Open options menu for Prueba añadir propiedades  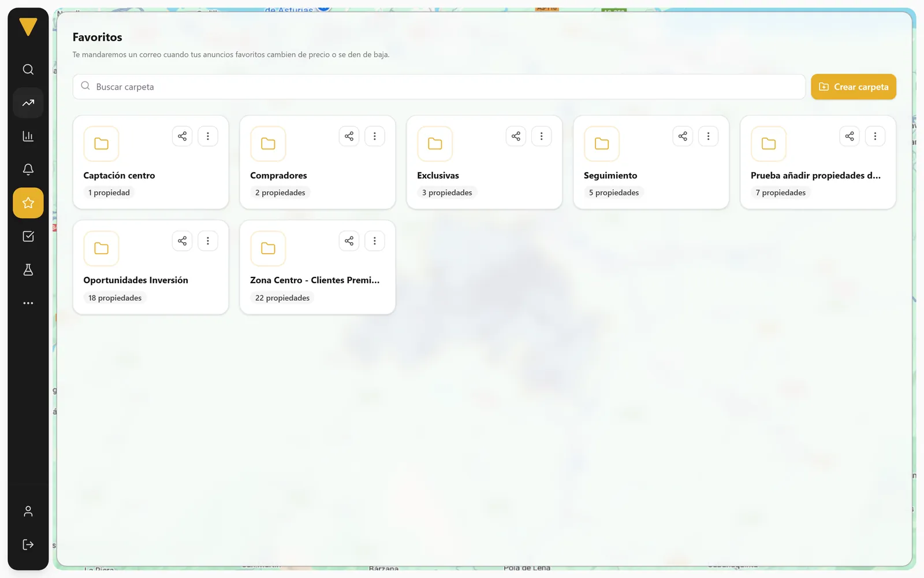point(875,136)
